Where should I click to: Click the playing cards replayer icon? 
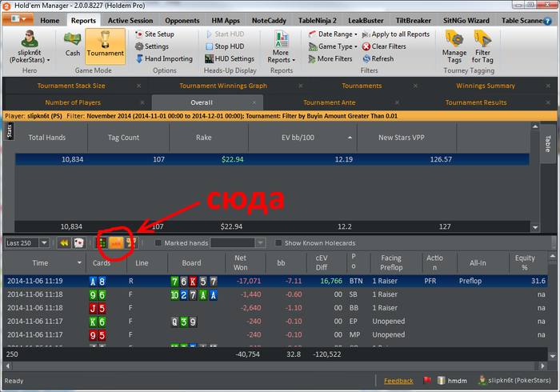click(x=78, y=243)
